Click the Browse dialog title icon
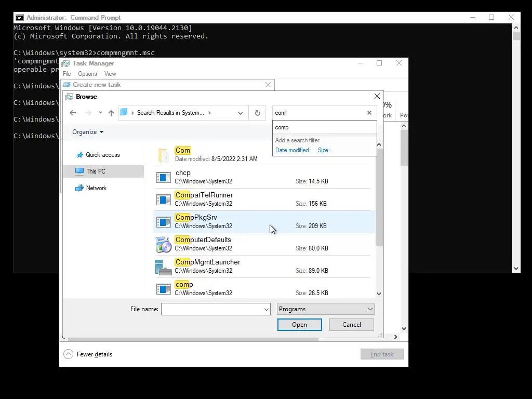The image size is (532, 399). point(69,97)
